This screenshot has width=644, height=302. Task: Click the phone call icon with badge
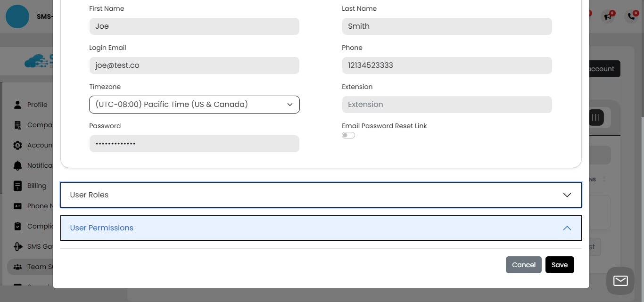coord(631,16)
